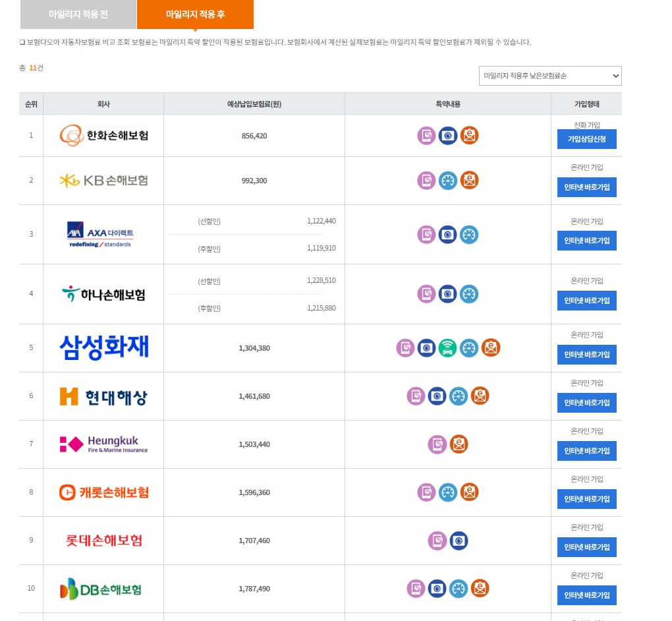The height and width of the screenshot is (621, 672).
Task: Click the 캐롯손해보험 company logo
Action: point(103,492)
